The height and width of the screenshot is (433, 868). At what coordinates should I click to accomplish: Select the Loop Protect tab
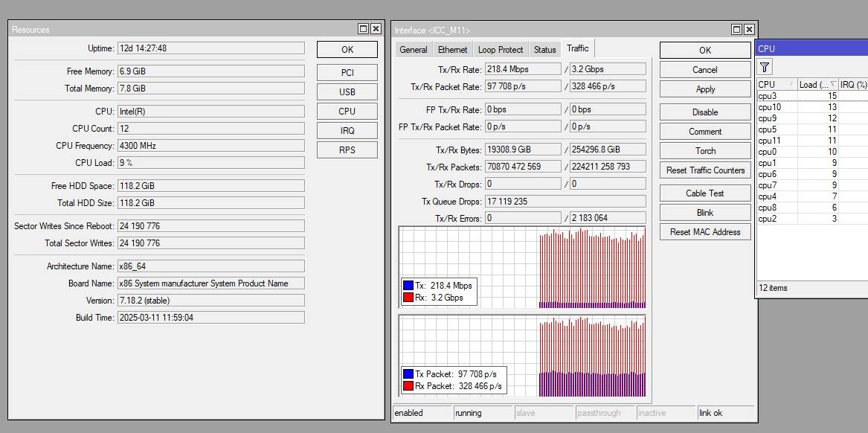[x=501, y=50]
